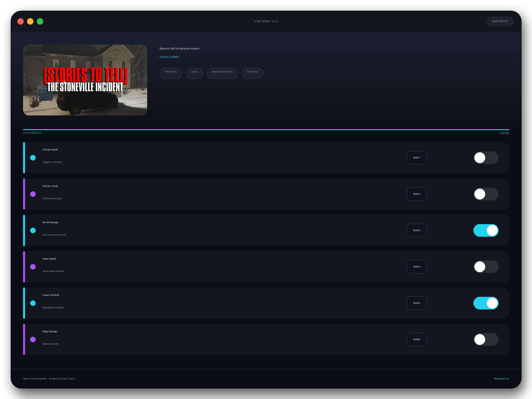
Task: Click the OFFICIAL TRAINER label
Action: pos(169,57)
